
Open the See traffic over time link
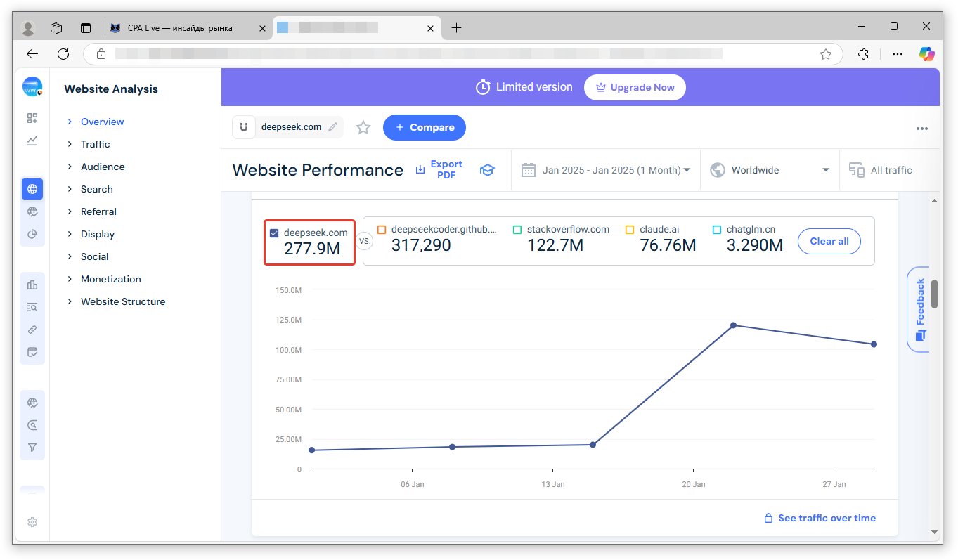click(820, 518)
